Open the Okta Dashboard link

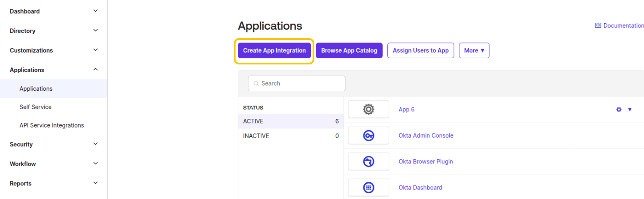tap(420, 188)
